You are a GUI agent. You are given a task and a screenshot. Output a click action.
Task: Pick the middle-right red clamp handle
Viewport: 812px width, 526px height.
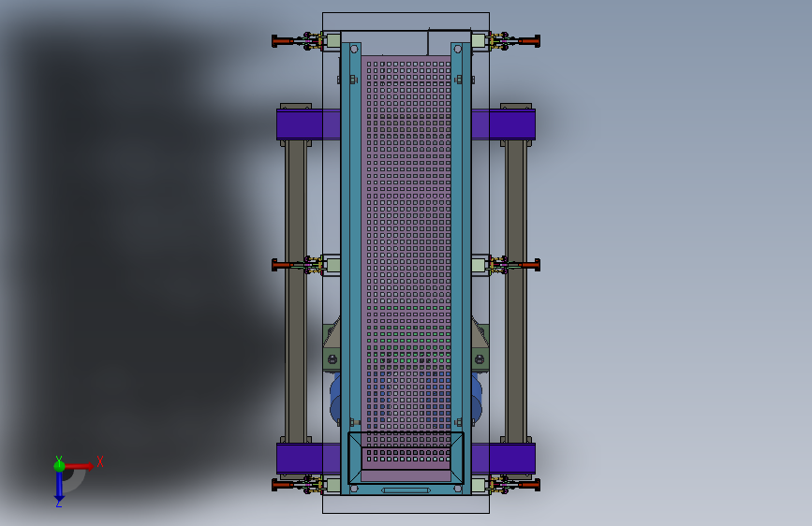[x=529, y=265]
